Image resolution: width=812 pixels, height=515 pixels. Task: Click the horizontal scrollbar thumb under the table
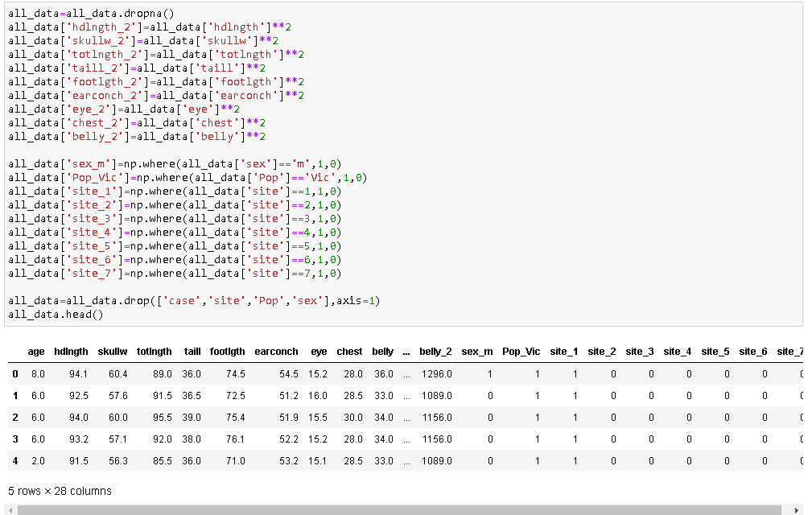click(x=399, y=510)
